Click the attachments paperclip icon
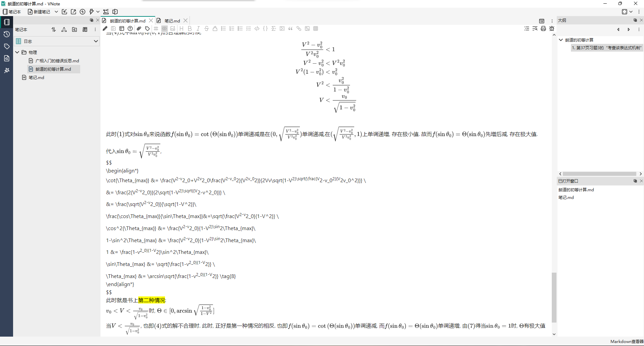Viewport: 644px width, 346px height. [139, 28]
